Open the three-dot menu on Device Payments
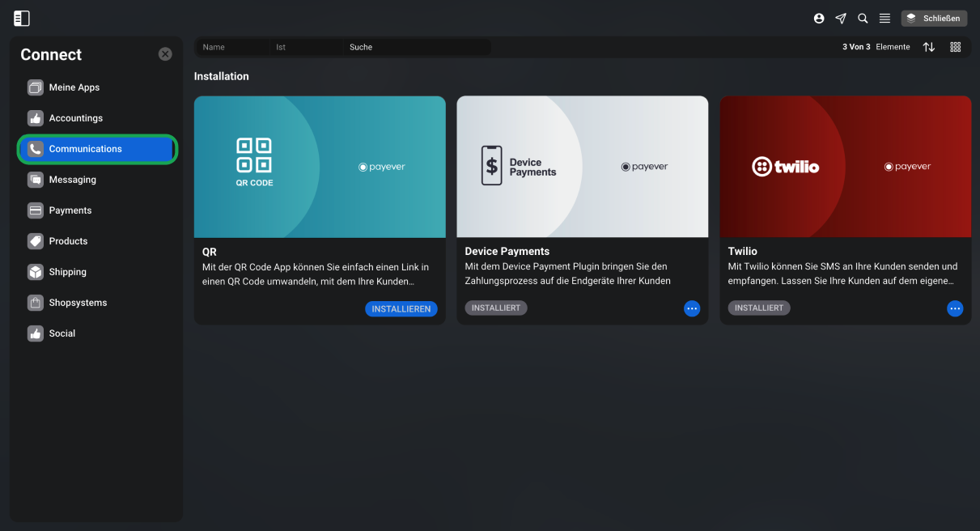Viewport: 980px width, 531px height. click(692, 308)
